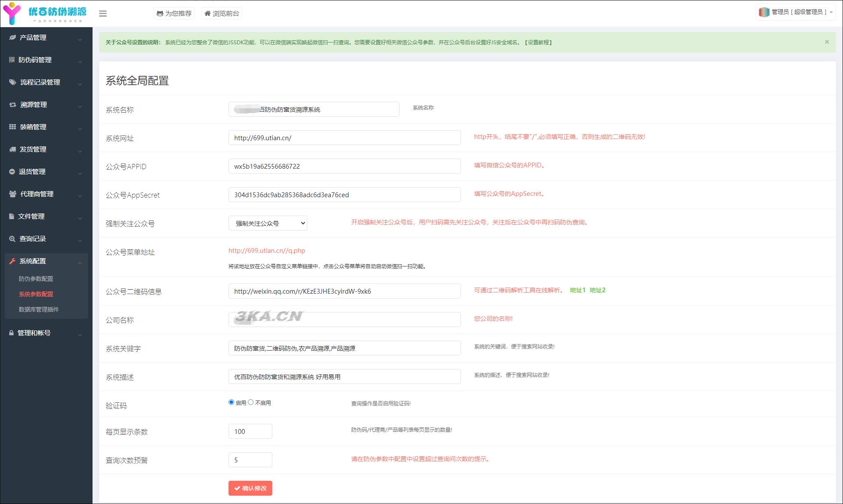Open the 强制关注公众号 dropdown

[268, 224]
